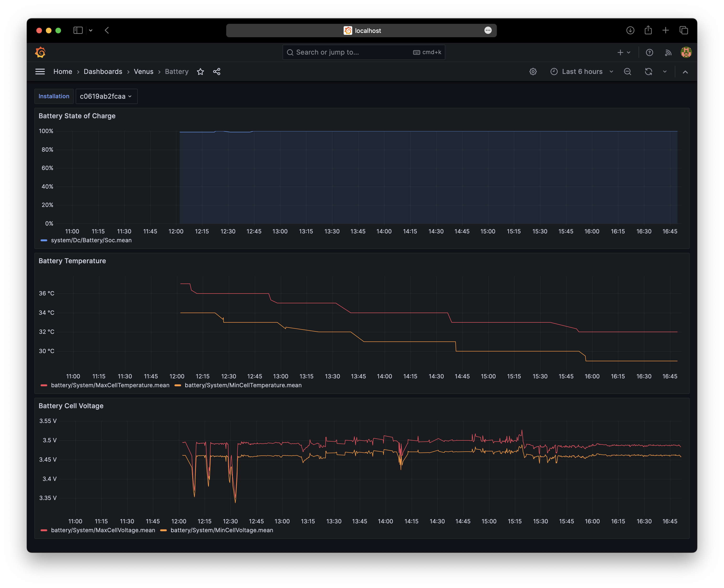724x588 pixels.
Task: Click MaxCellVoltage.mean legend color swatch
Action: 44,530
